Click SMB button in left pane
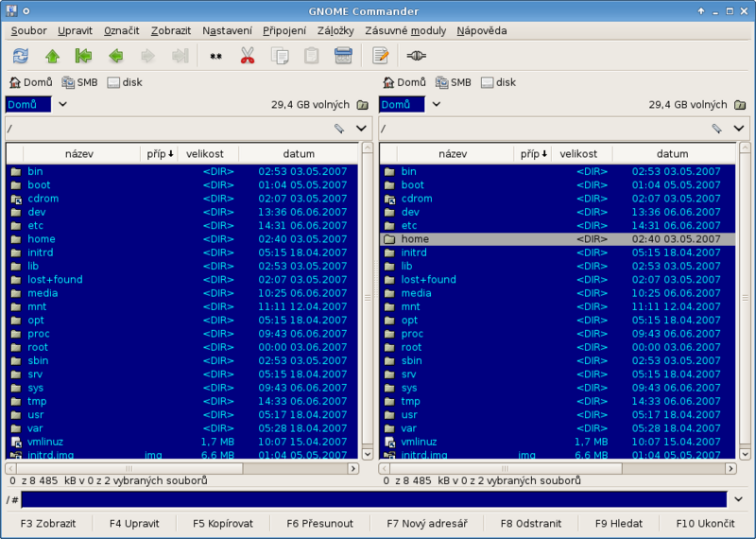Image resolution: width=756 pixels, height=539 pixels. (80, 82)
